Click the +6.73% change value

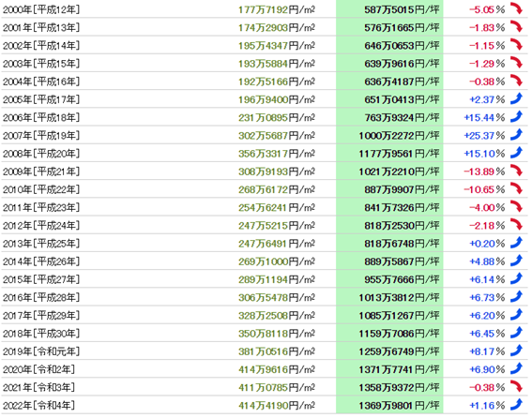487,298
